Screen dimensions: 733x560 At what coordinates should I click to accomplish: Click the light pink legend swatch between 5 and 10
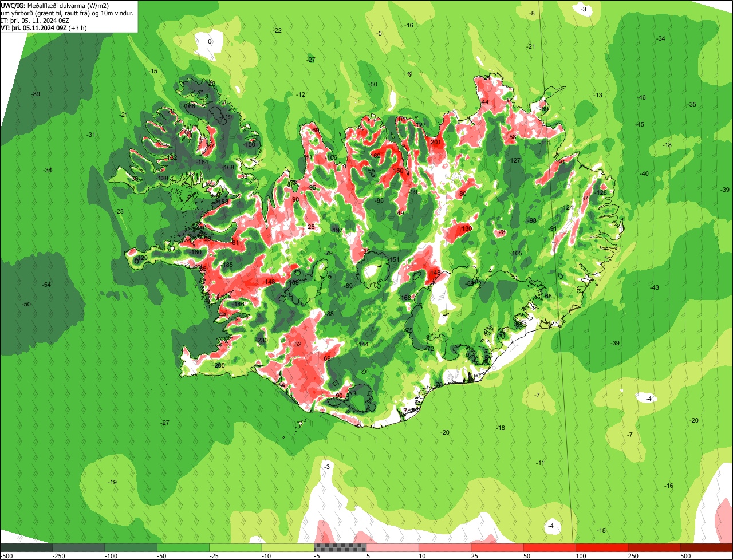click(x=393, y=547)
